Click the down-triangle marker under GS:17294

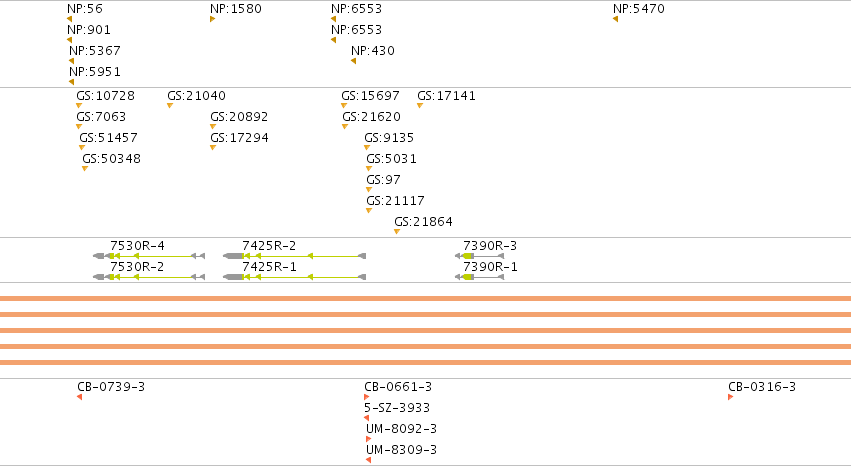pyautogui.click(x=213, y=148)
